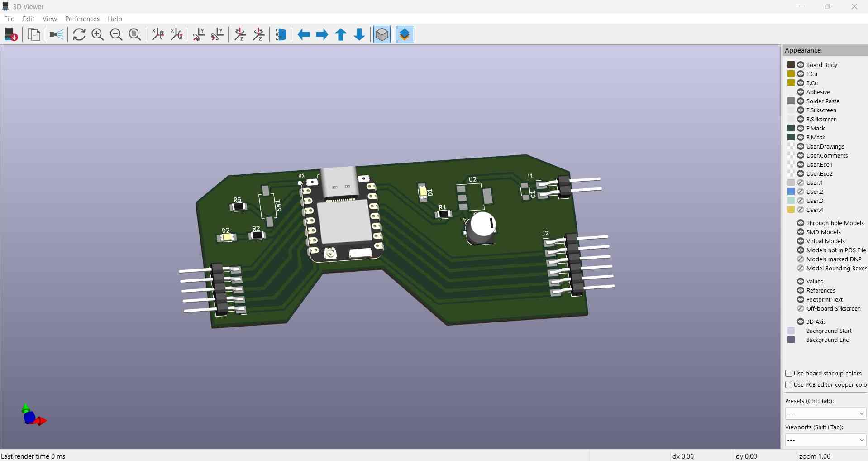
Task: Toggle orthographic projection cube icon
Action: 382,34
